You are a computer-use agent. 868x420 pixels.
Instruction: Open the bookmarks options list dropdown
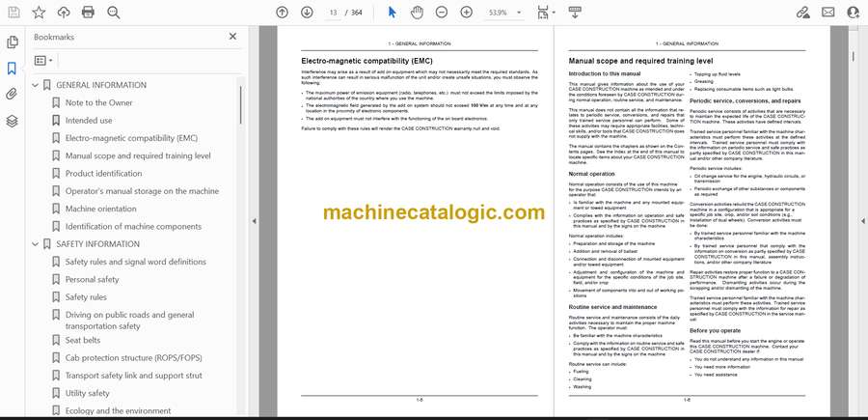pos(43,61)
